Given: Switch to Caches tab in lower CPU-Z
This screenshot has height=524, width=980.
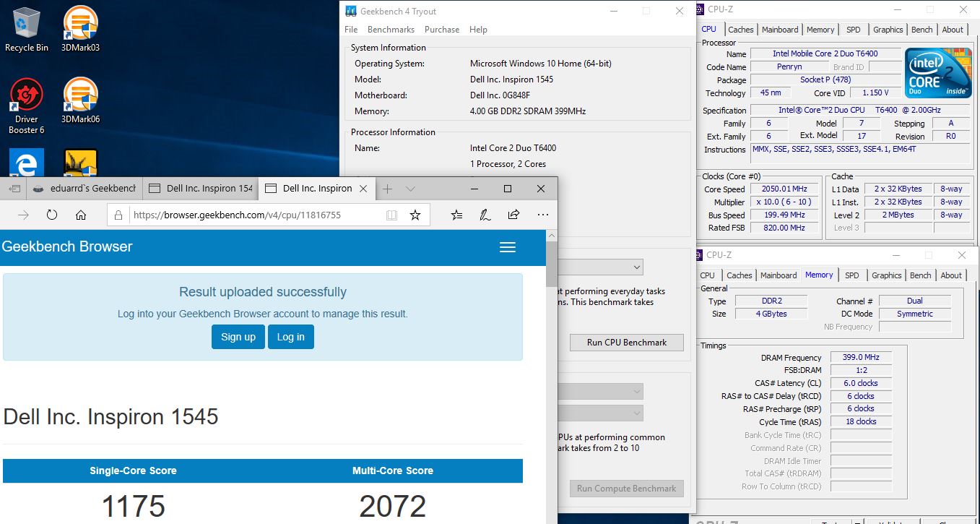Looking at the screenshot, I should tap(740, 275).
